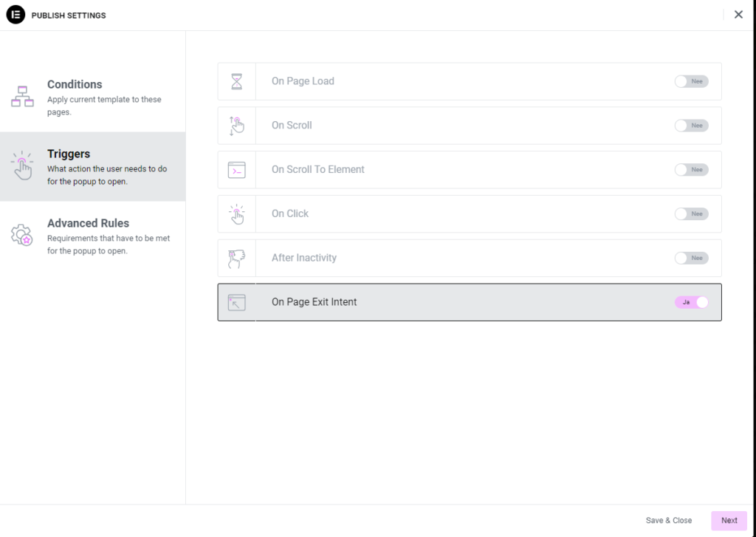Click the Publish Settings title text
Image resolution: width=756 pixels, height=537 pixels.
[69, 16]
